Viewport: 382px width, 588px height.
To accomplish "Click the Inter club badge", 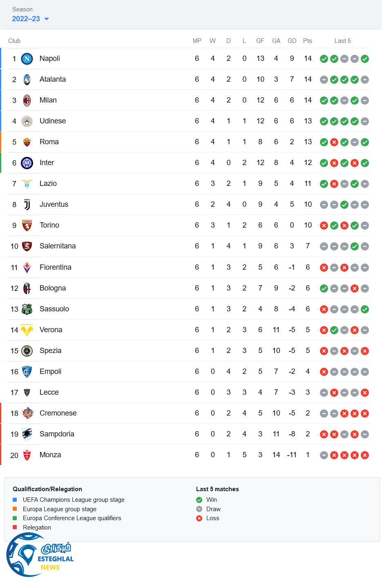I will coord(27,163).
